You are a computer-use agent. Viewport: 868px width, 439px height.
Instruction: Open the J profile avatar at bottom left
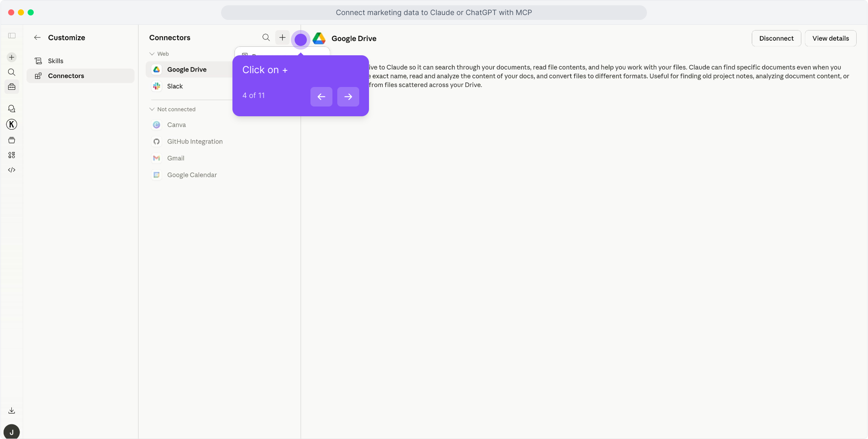click(x=11, y=431)
